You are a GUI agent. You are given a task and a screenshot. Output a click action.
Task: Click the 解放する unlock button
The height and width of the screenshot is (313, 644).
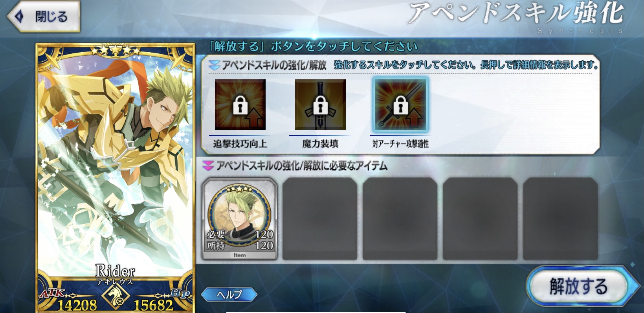578,286
